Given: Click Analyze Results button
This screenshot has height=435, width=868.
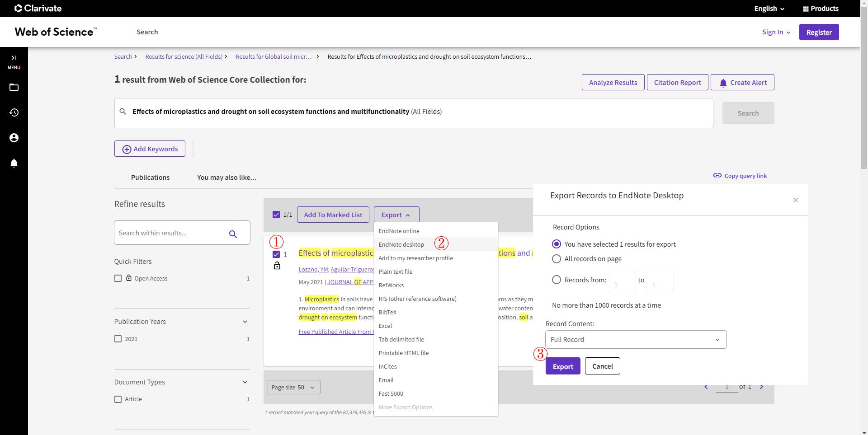Looking at the screenshot, I should tap(613, 82).
